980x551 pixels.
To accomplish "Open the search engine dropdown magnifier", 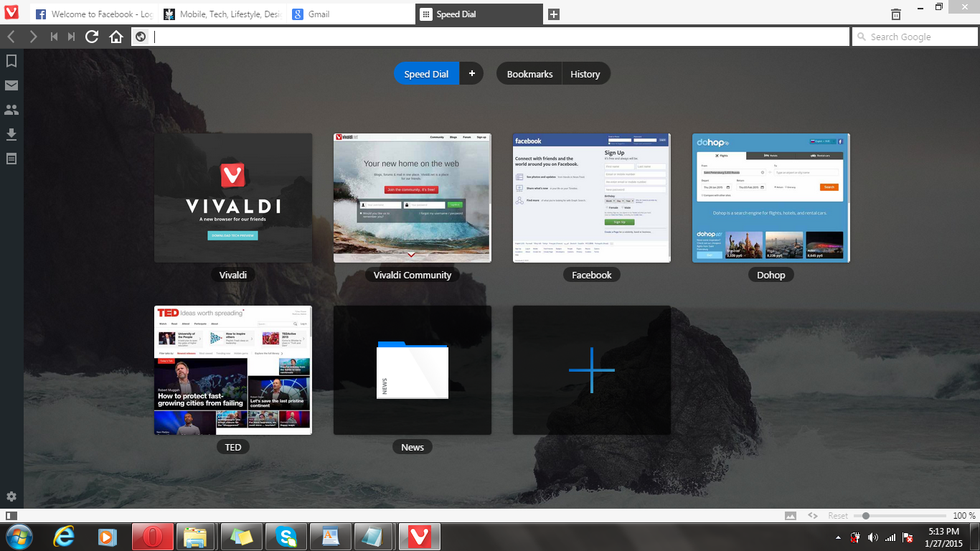I will (x=861, y=37).
